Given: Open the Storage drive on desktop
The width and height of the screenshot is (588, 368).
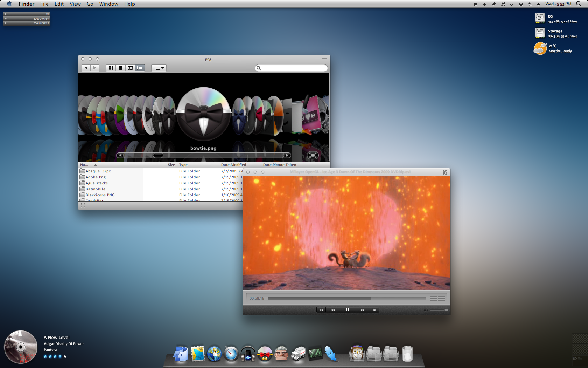Looking at the screenshot, I should [540, 33].
